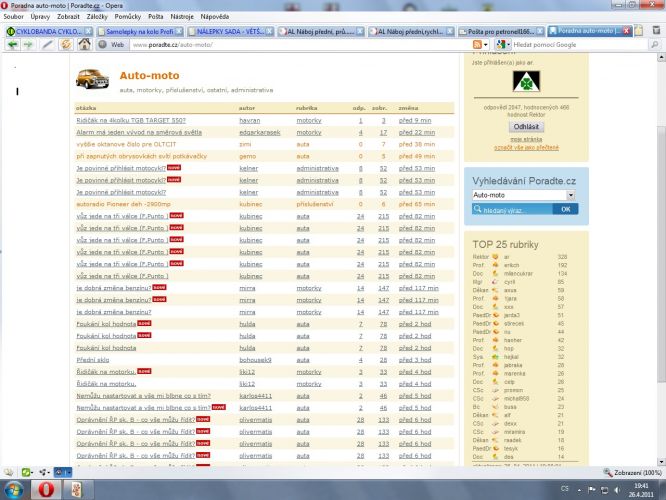Open the RSS feed dropdown arrow
Image resolution: width=666 pixels, height=500 pixels.
pyautogui.click(x=486, y=45)
